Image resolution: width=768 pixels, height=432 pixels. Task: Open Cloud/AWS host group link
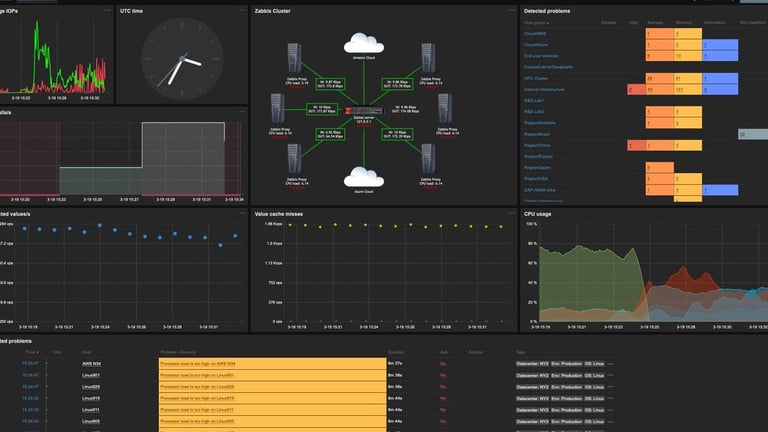point(535,34)
